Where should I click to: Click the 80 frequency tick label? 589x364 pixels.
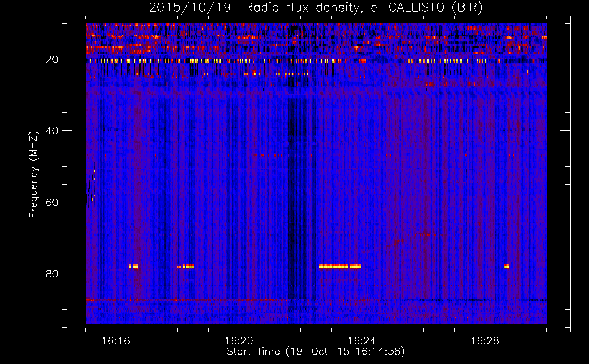(52, 274)
